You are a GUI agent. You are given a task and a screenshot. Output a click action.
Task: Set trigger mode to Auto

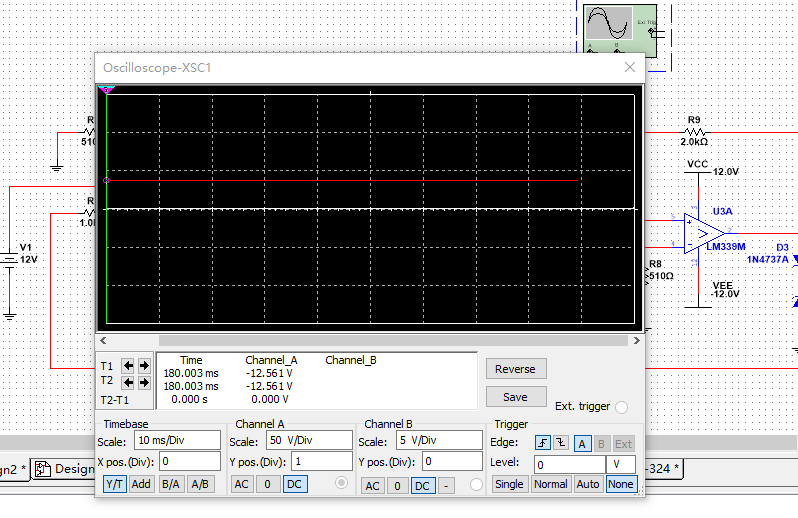tap(588, 484)
